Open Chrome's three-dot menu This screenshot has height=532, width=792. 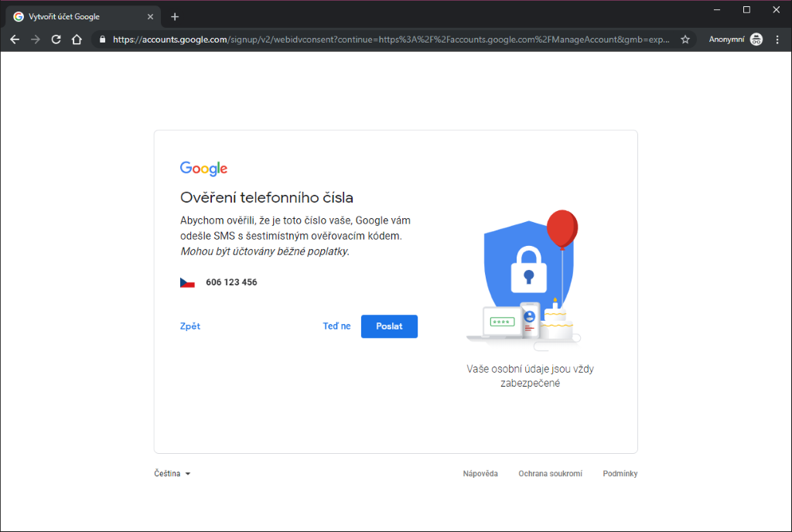click(777, 39)
